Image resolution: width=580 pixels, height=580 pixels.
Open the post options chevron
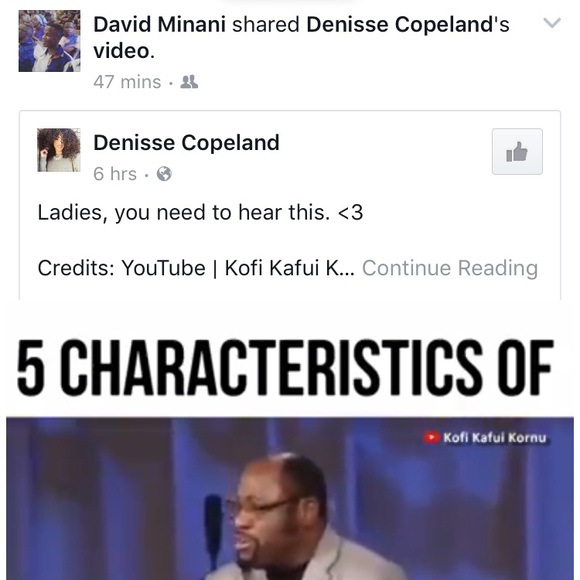[552, 23]
